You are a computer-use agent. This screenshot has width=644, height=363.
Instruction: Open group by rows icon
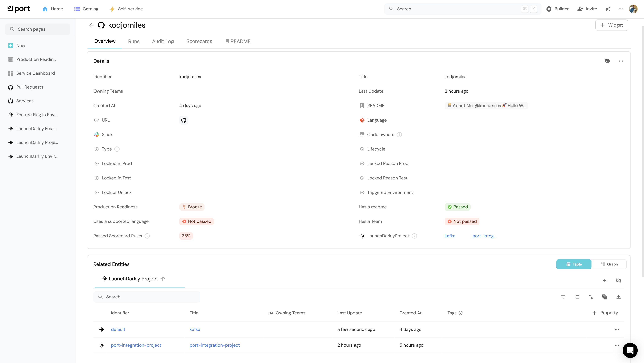point(577,297)
